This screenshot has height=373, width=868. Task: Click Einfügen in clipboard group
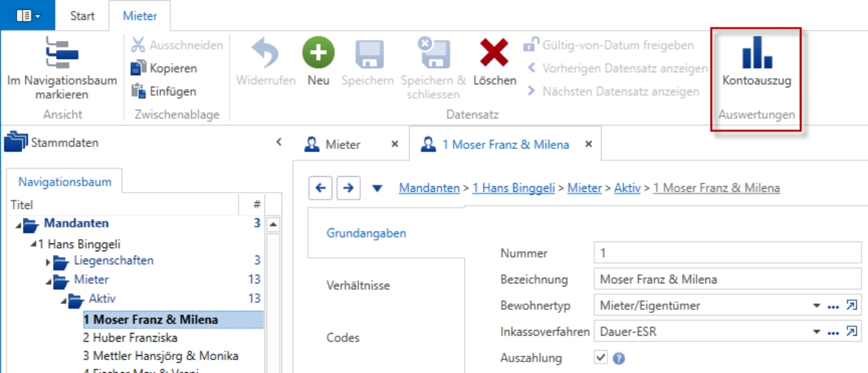[x=163, y=91]
